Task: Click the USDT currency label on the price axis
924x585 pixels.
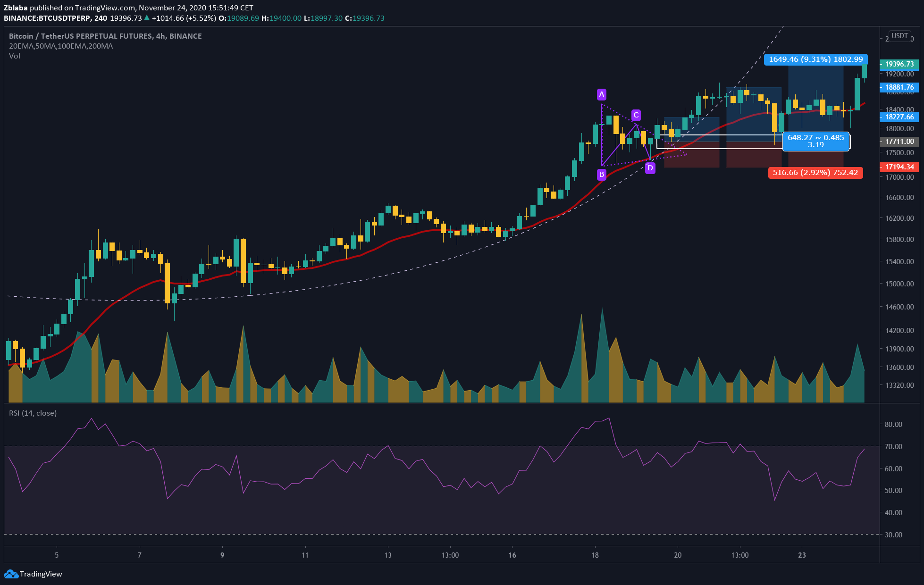Action: [899, 36]
